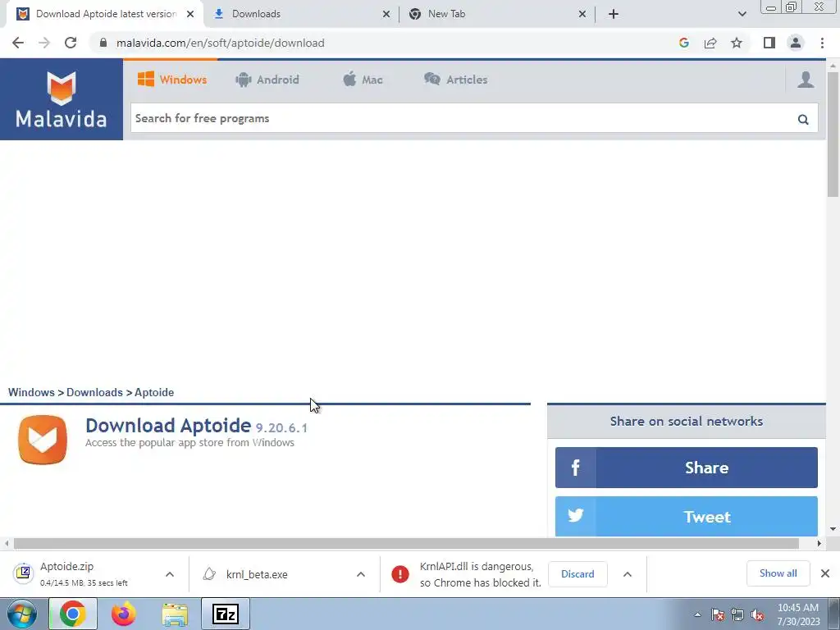This screenshot has height=630, width=840.
Task: Open the Google icon in the address bar
Action: coord(683,43)
